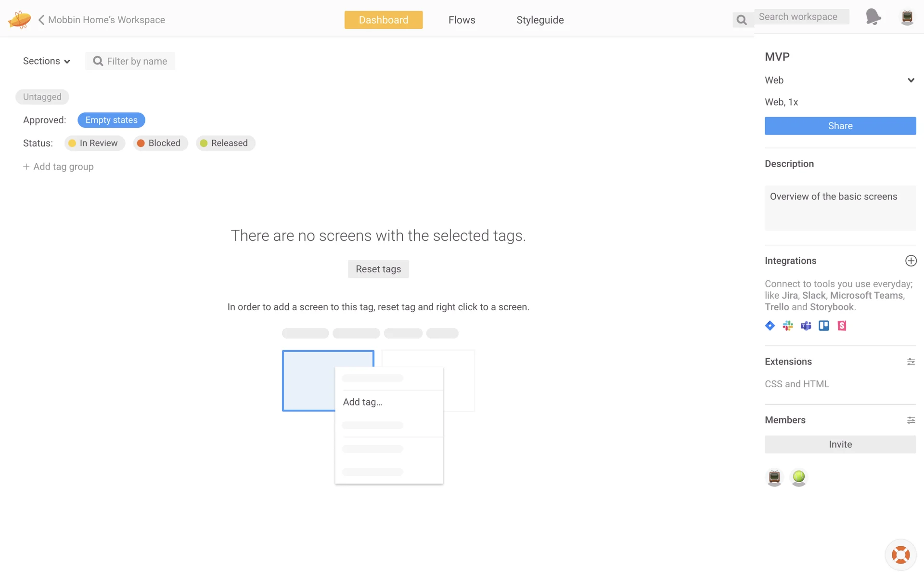
Task: Open notifications bell icon
Action: pos(873,17)
